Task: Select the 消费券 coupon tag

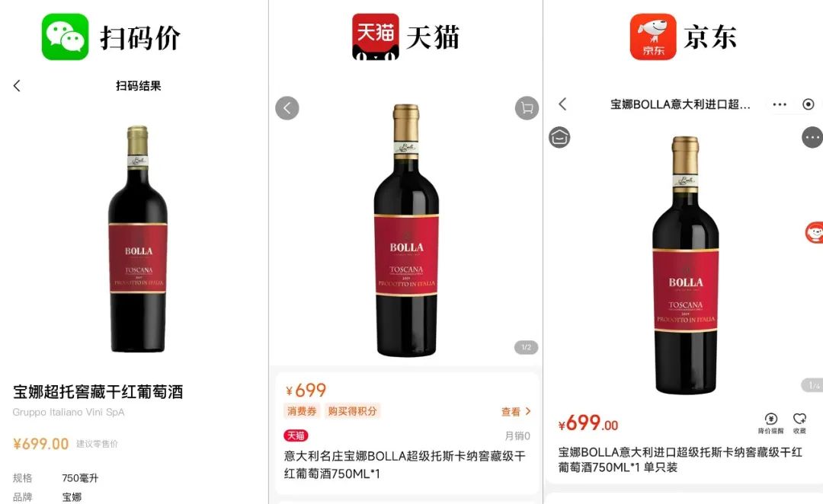Action: (302, 411)
